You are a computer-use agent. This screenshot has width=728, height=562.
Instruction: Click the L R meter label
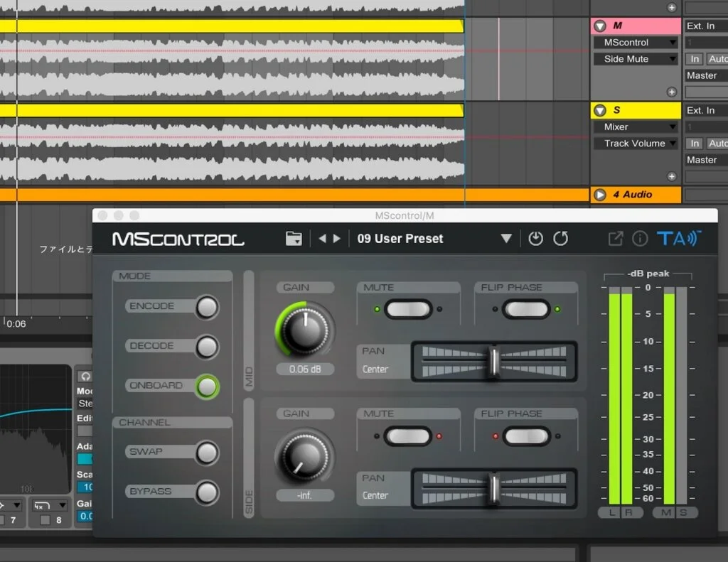tap(621, 512)
